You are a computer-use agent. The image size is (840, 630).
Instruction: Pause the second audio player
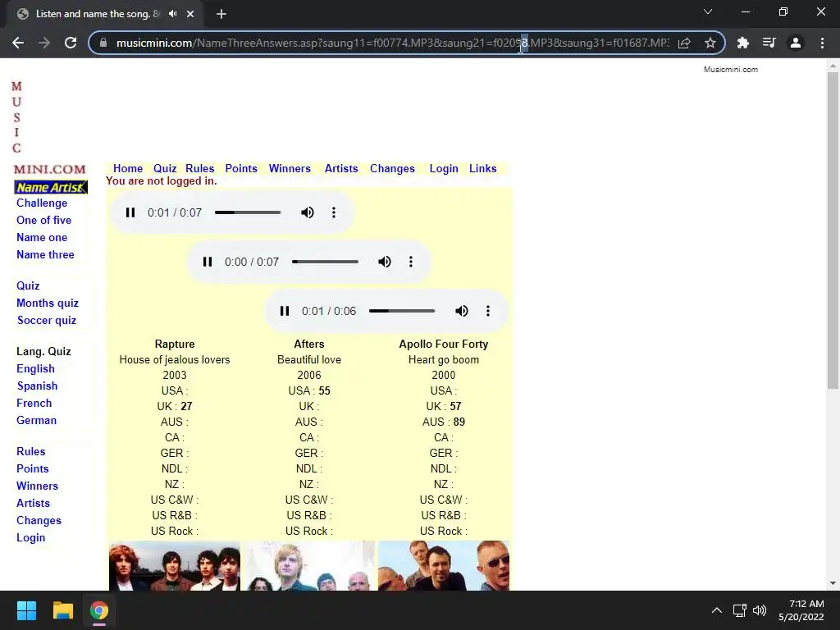pos(208,262)
